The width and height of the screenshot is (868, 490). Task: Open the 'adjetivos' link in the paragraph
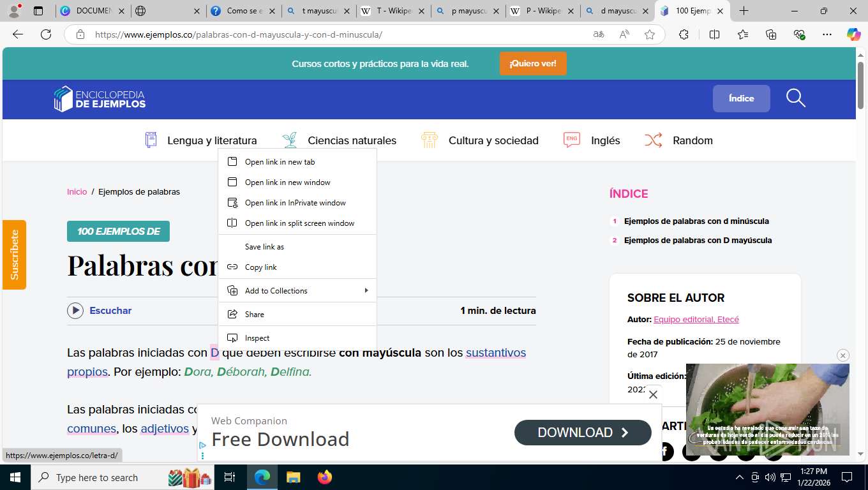point(165,428)
